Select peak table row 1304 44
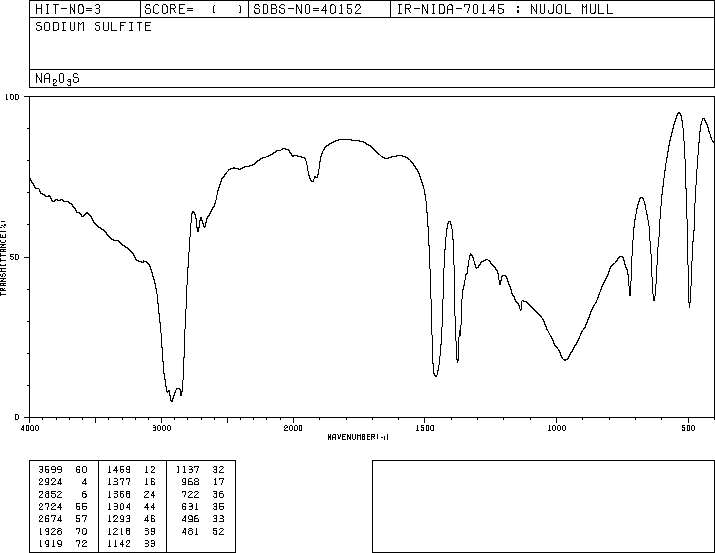Viewport: 715px width, 553px height. point(131,506)
